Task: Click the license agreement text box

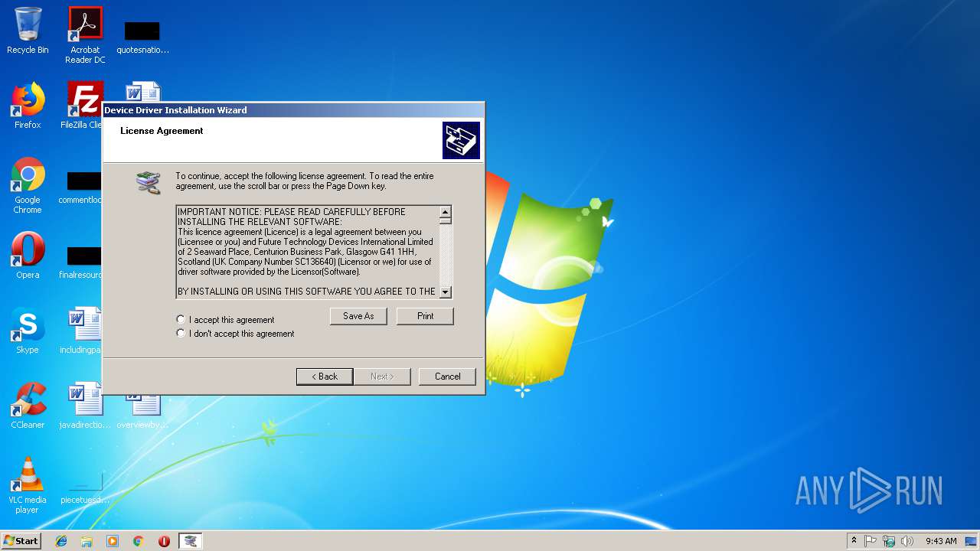Action: 308,252
